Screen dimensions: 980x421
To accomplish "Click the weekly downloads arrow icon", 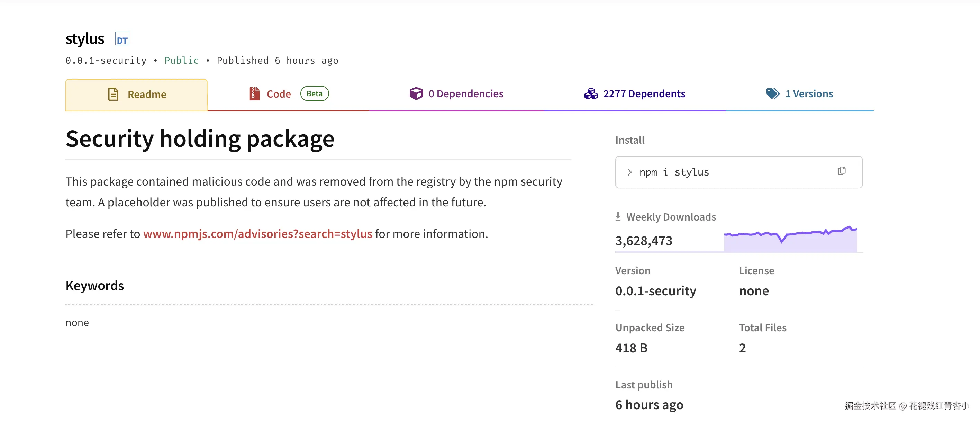I will tap(618, 217).
